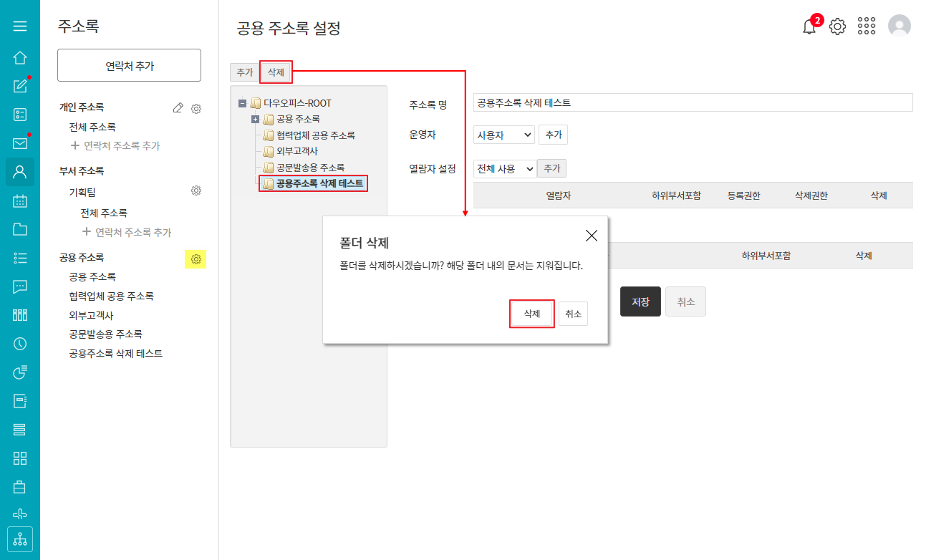This screenshot has height=560, width=931.
Task: Open the 열람자 설정 전체 사용 dropdown
Action: [504, 168]
